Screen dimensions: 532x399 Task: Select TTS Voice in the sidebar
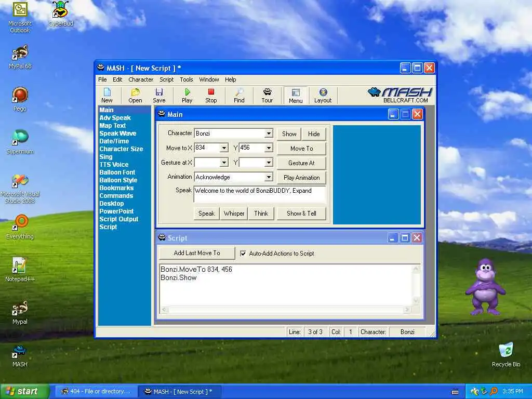coord(114,165)
